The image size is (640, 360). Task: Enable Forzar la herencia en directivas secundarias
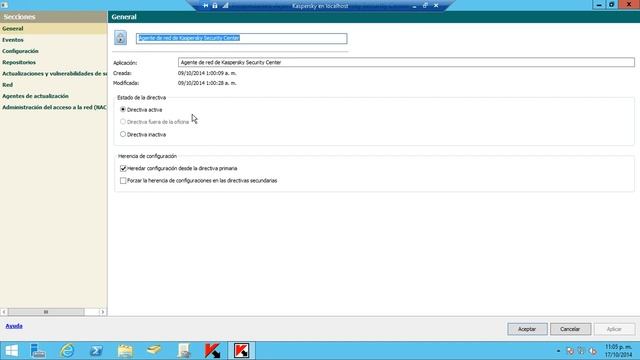tap(123, 180)
